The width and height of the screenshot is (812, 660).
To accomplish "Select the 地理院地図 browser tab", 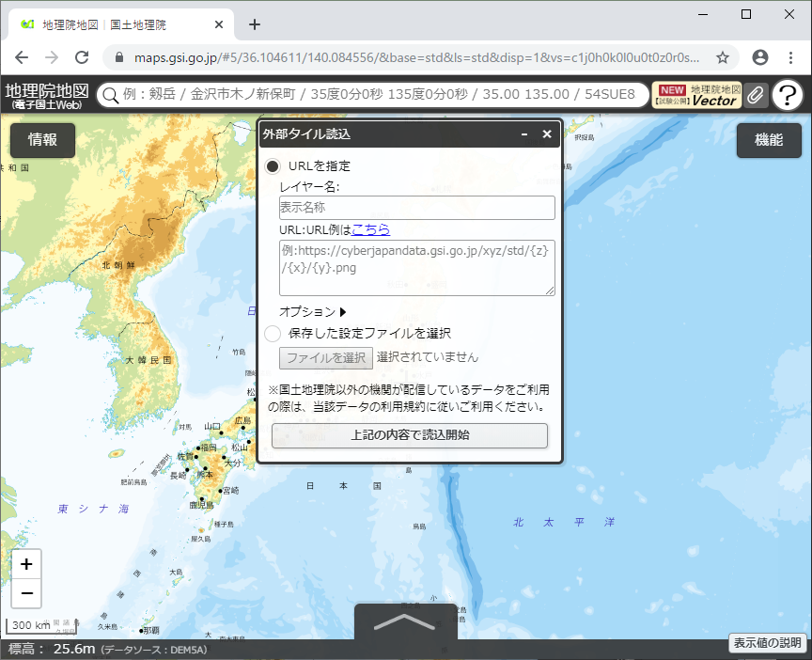I will pos(120,24).
